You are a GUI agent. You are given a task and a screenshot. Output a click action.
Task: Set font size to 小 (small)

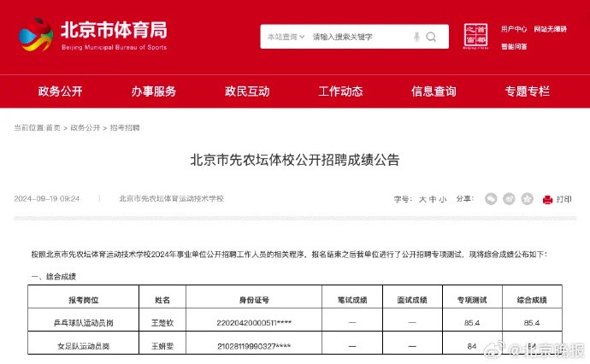click(442, 199)
